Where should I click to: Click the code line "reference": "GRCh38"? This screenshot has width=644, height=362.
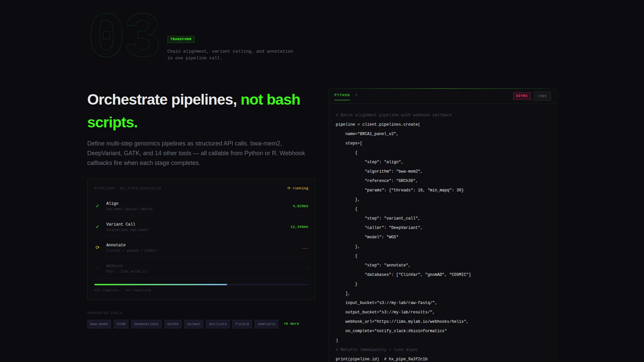click(391, 181)
